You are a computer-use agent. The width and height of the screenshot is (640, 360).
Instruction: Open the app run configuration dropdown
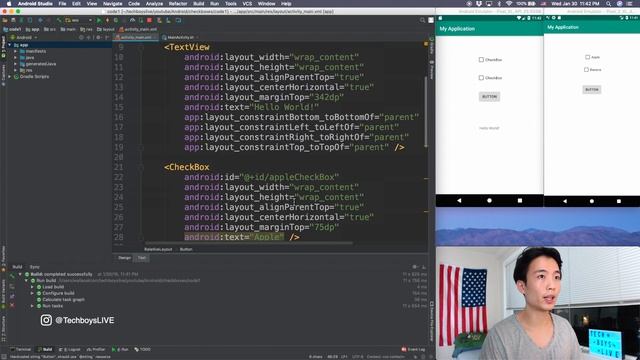point(78,20)
